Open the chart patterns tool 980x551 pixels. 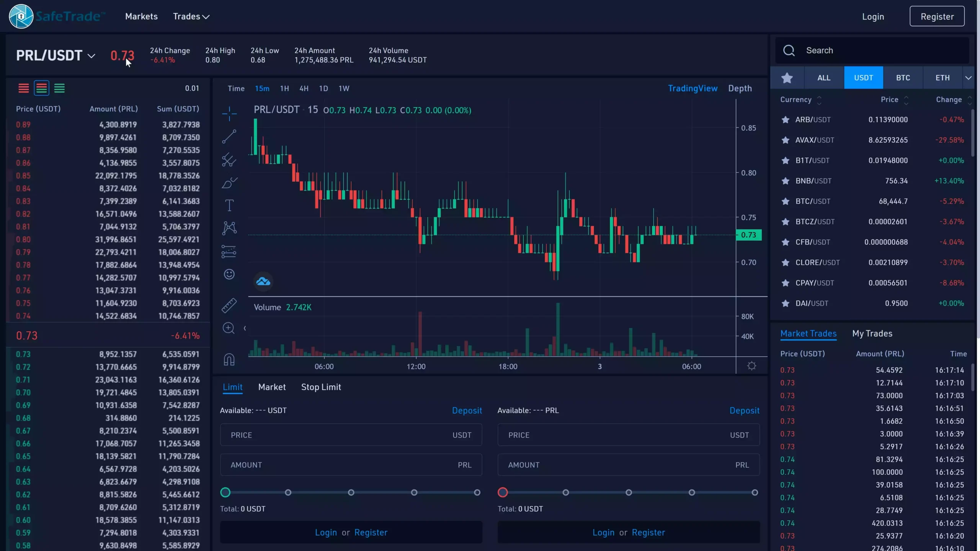click(229, 228)
